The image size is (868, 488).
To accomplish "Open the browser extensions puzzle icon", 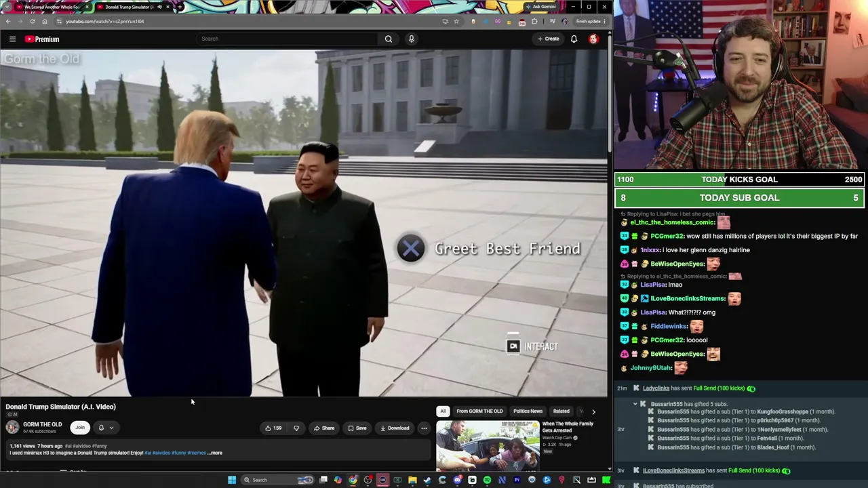I will tap(534, 21).
